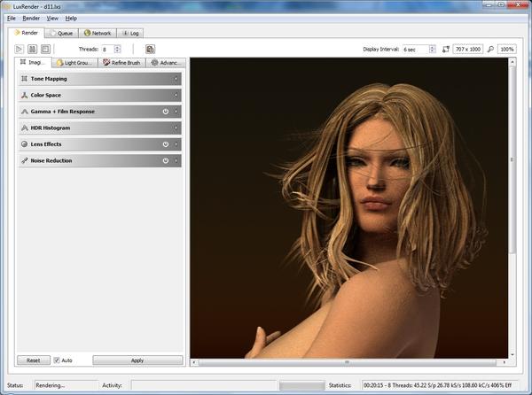
Task: Click the Rendering... status field
Action: point(66,385)
